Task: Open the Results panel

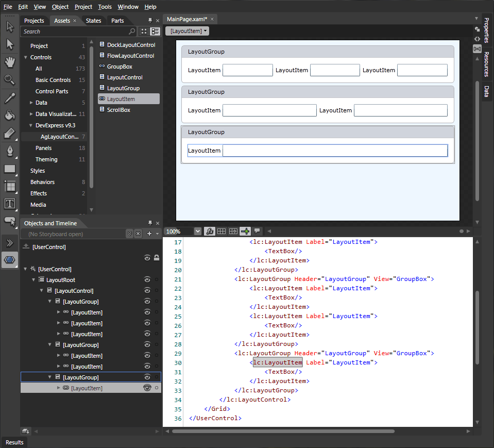Action: pos(14,442)
